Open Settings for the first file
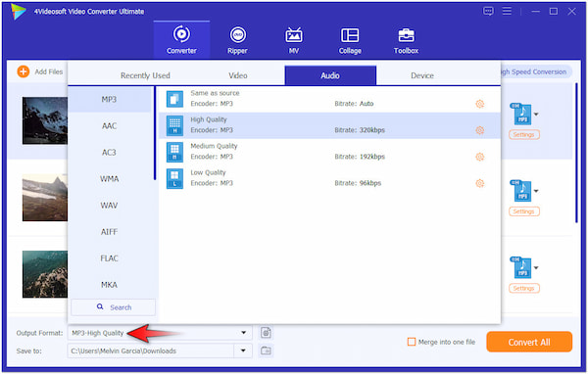 (524, 134)
